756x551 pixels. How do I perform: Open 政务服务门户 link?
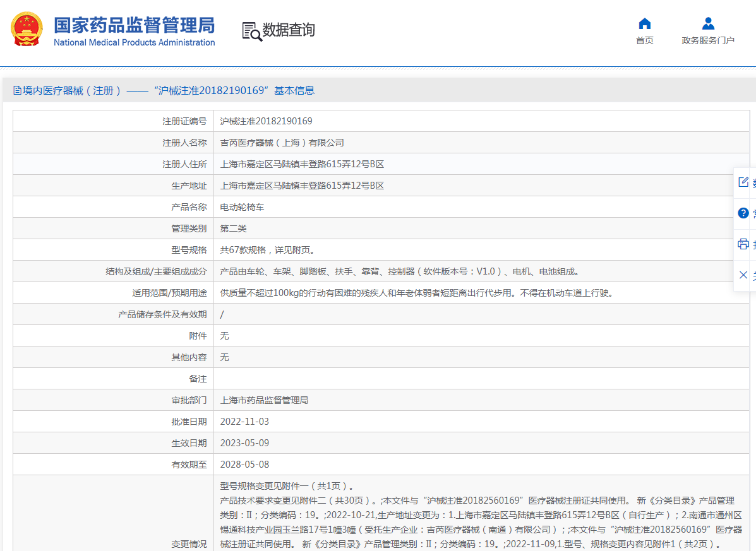coord(708,40)
